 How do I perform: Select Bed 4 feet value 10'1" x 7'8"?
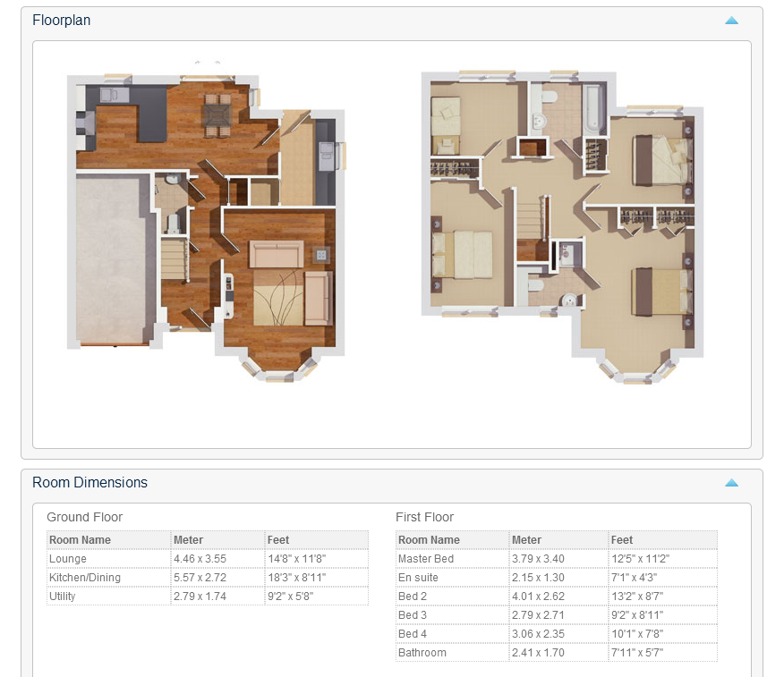pos(637,633)
